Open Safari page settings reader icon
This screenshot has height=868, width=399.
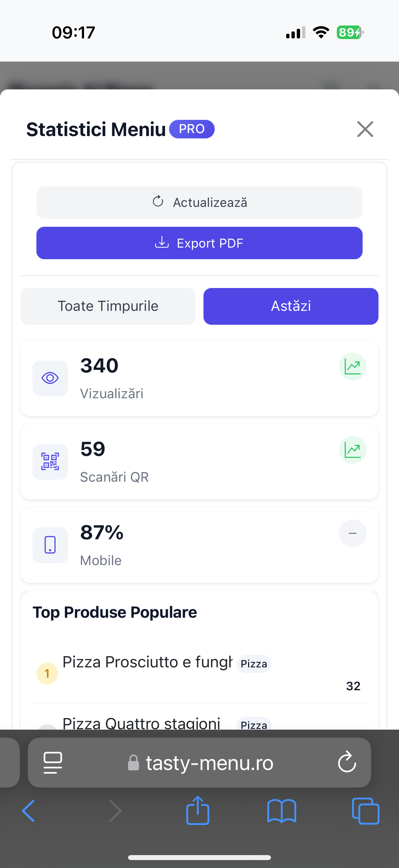53,762
